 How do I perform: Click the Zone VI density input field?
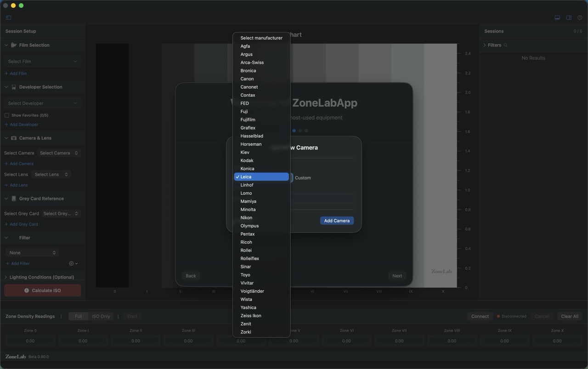click(x=346, y=341)
